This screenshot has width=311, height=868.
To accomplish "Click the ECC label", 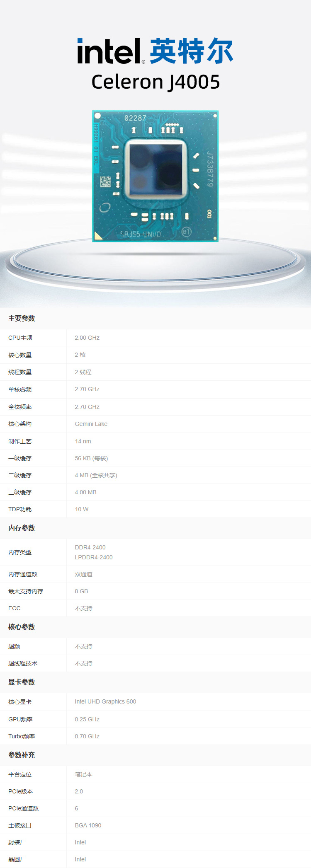I will [x=14, y=608].
